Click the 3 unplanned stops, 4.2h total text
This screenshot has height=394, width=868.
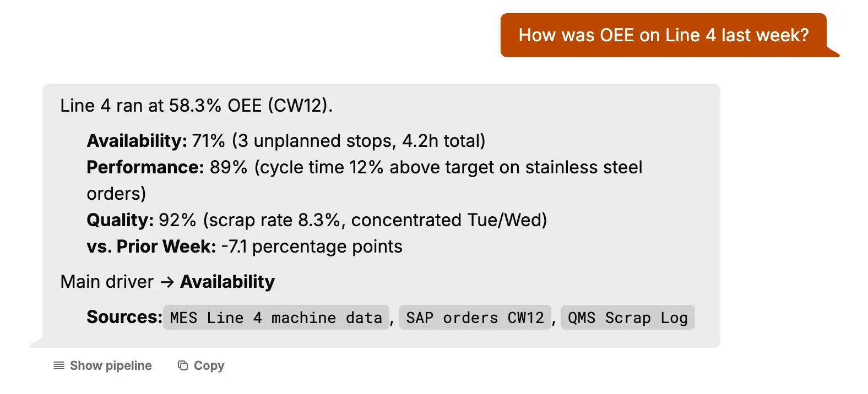click(x=359, y=141)
